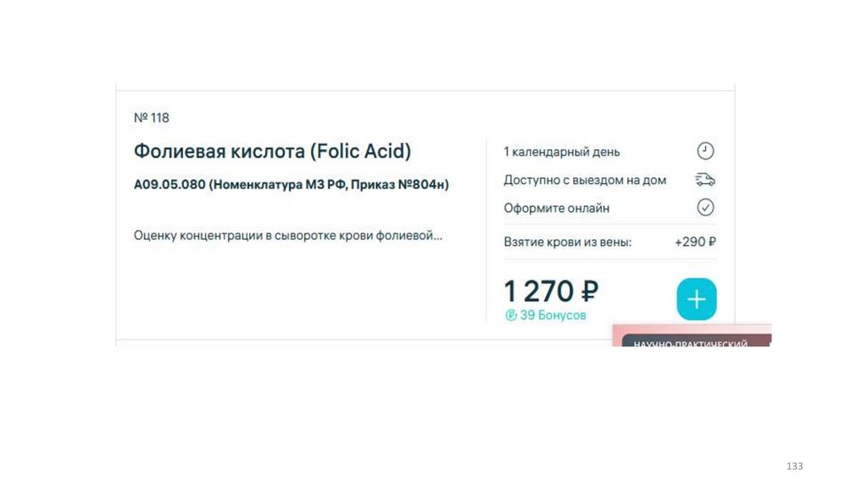Click the № 118 test number
The image size is (868, 487).
point(152,118)
